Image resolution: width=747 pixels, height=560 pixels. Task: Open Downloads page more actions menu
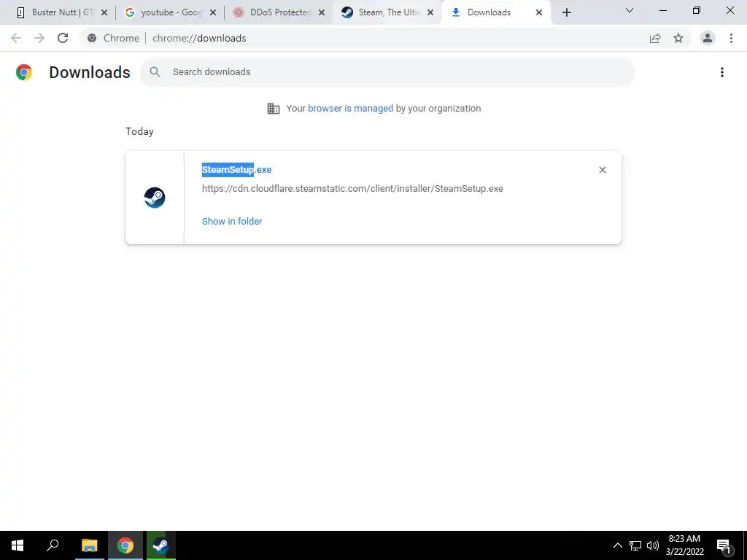722,72
